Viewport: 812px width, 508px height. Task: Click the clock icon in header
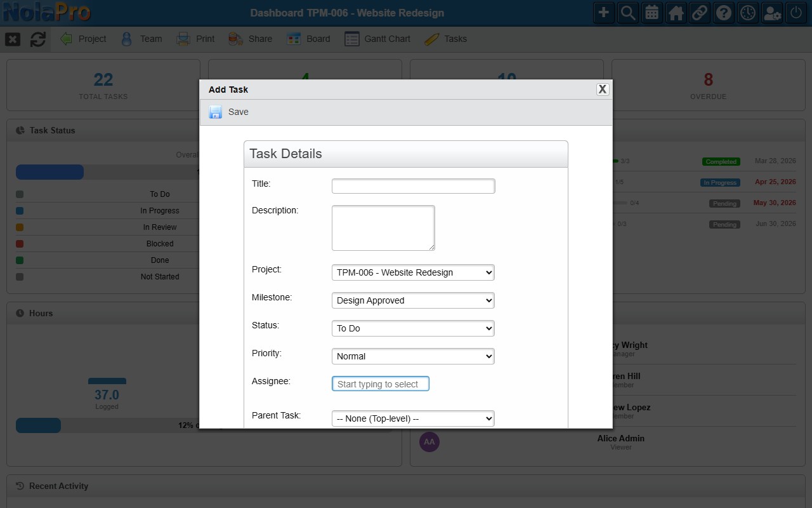748,13
